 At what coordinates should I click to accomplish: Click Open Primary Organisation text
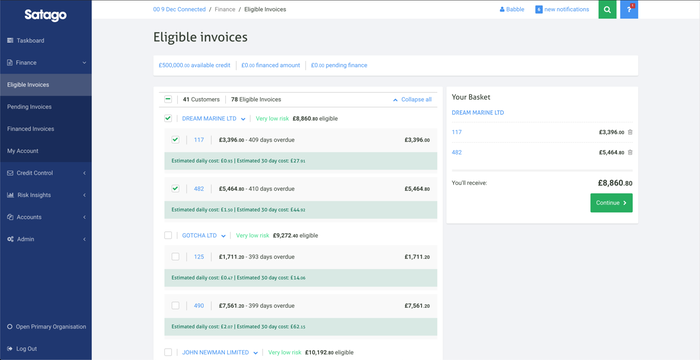[x=51, y=327]
